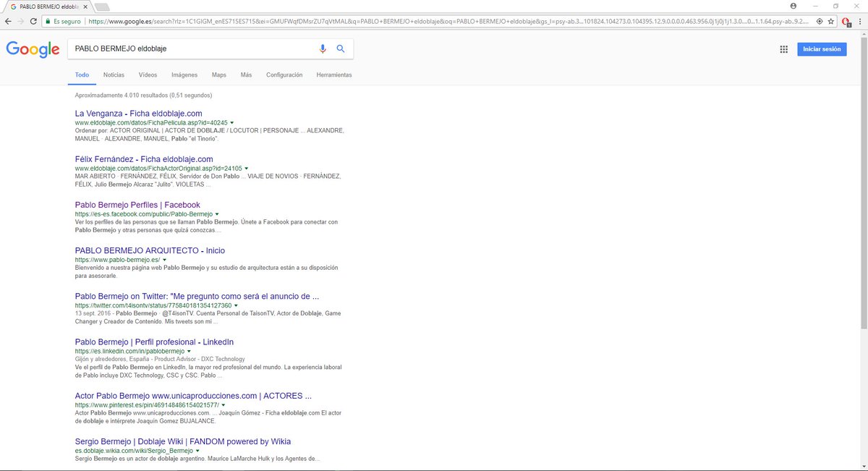The width and height of the screenshot is (868, 471).
Task: Open Pablo Bermejo Perfiles Facebook result
Action: click(137, 205)
